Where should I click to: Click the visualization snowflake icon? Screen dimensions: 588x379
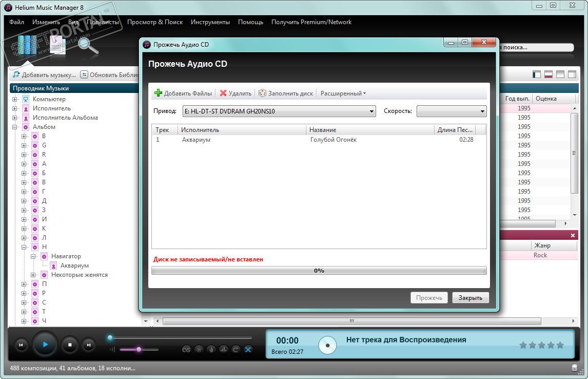199,350
